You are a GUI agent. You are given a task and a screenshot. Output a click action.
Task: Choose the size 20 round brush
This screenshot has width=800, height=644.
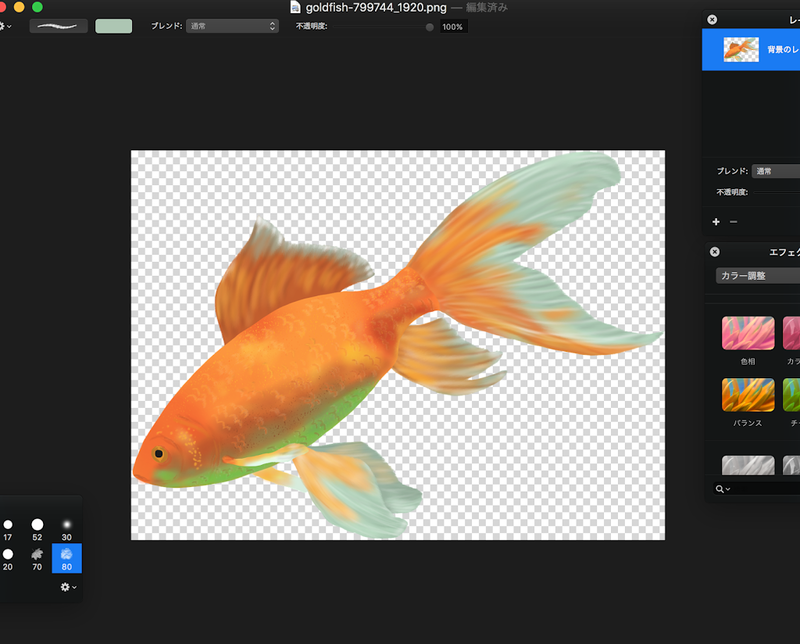[8, 554]
